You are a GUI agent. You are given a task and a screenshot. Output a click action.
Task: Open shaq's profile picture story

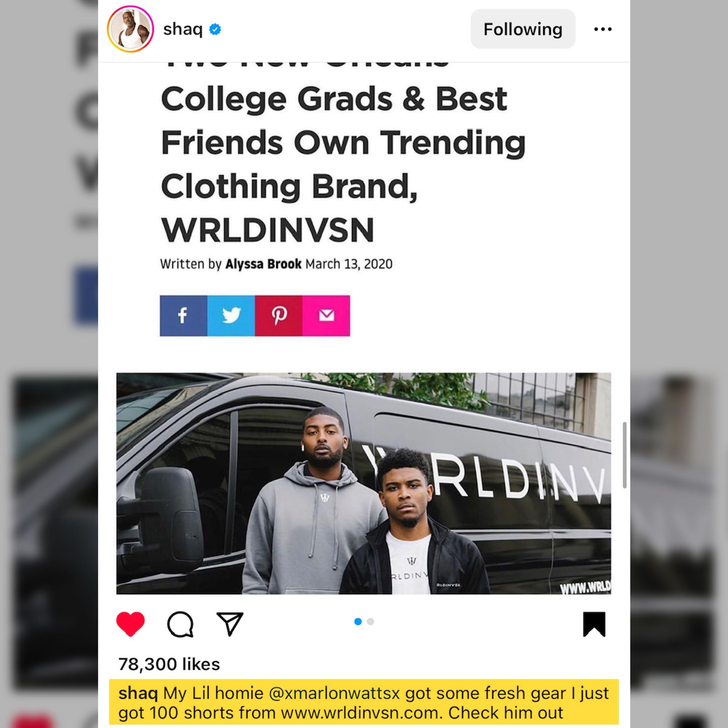click(130, 29)
